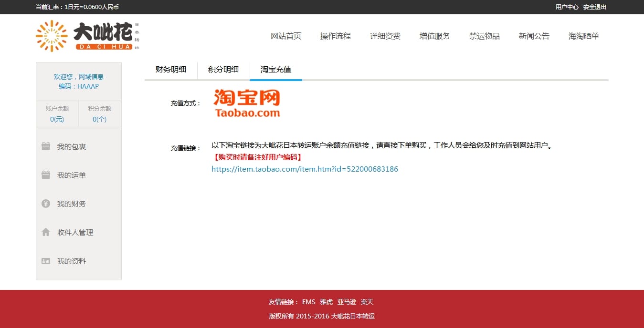The image size is (644, 328).
Task: Click the points balance 0(个)
Action: click(100, 119)
